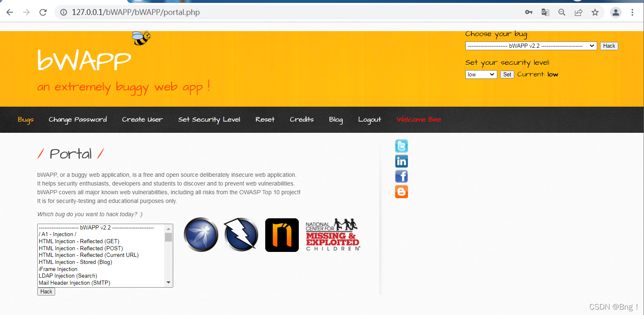This screenshot has width=644, height=315.
Task: Open the Twitter icon link
Action: (402, 146)
